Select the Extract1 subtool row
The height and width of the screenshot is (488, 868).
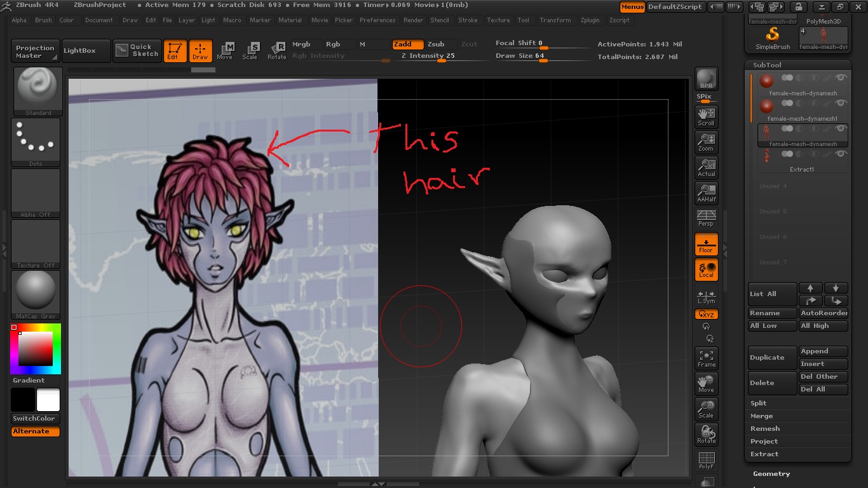[803, 161]
